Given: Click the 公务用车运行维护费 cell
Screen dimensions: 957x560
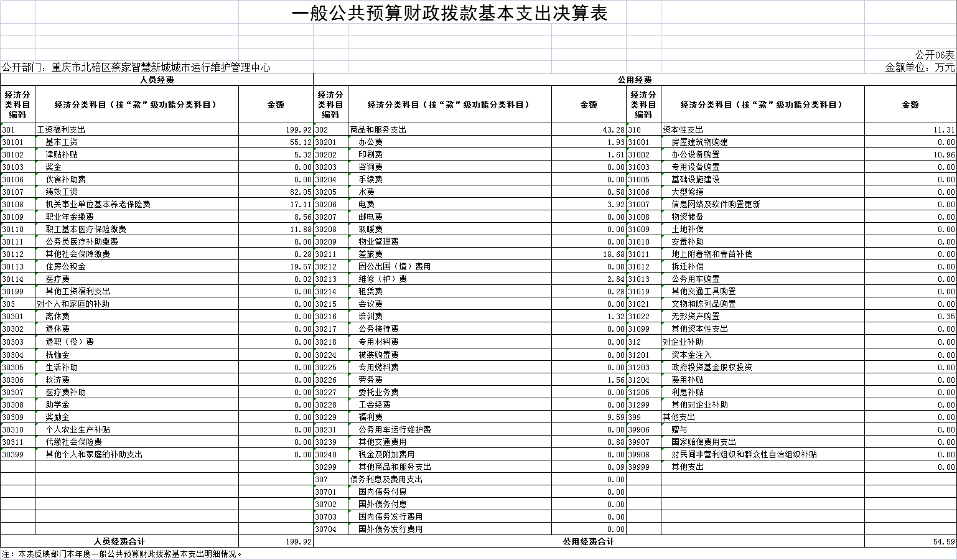Looking at the screenshot, I should [x=450, y=429].
